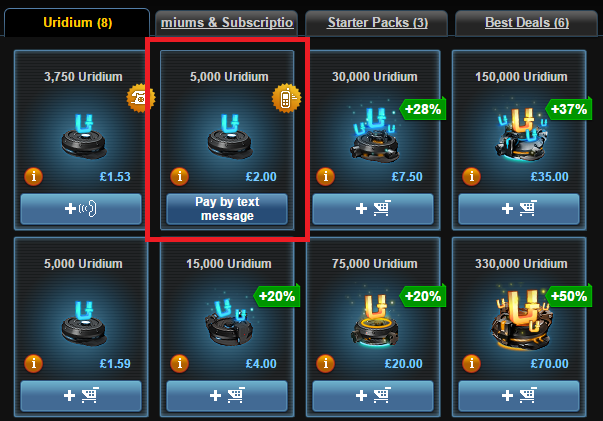The height and width of the screenshot is (421, 603).
Task: Click the 75,000 Uridium pack image
Action: [374, 321]
